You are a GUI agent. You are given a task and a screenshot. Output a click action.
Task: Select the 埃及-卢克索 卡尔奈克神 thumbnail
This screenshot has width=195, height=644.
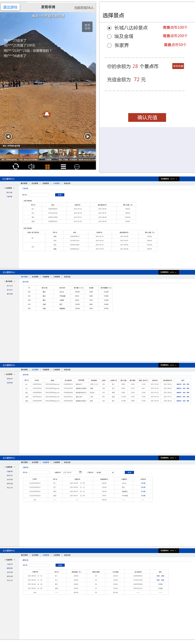pyautogui.click(x=68, y=155)
